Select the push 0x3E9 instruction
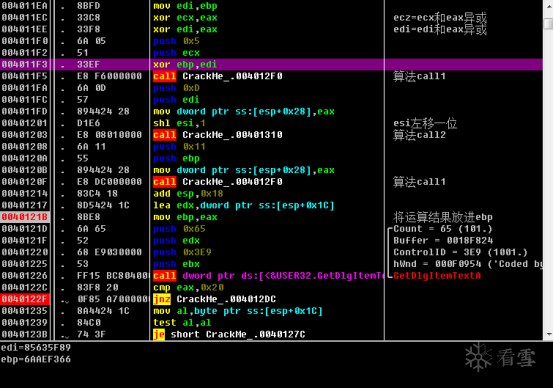554x388 pixels. [x=182, y=252]
